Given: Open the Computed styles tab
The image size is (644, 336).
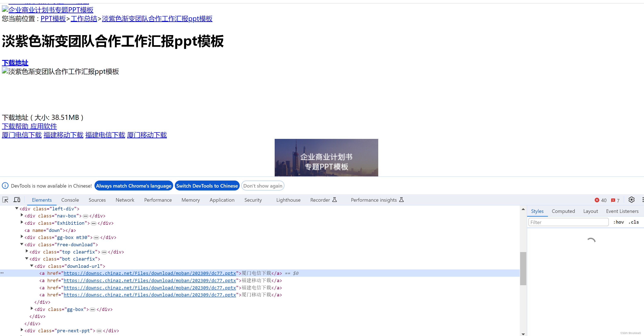Looking at the screenshot, I should click(x=563, y=211).
